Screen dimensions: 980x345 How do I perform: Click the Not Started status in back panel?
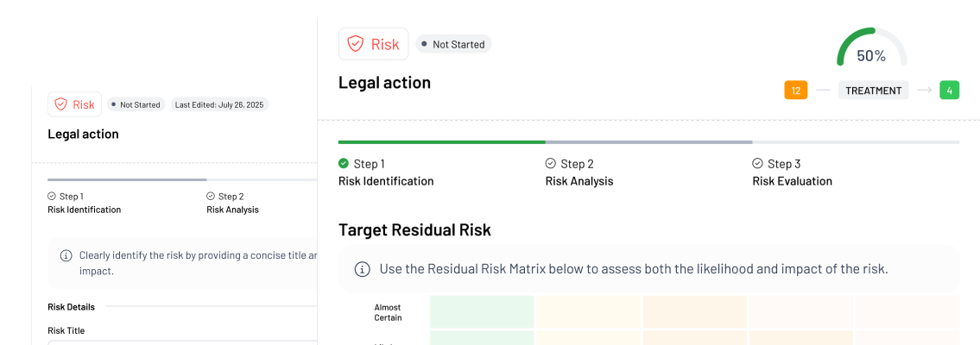pos(136,104)
